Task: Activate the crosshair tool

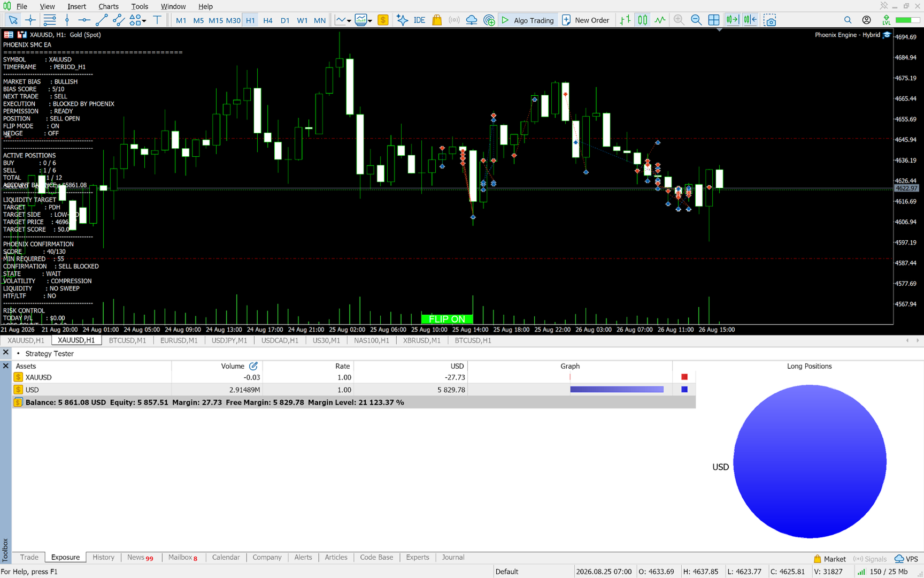Action: (30, 20)
